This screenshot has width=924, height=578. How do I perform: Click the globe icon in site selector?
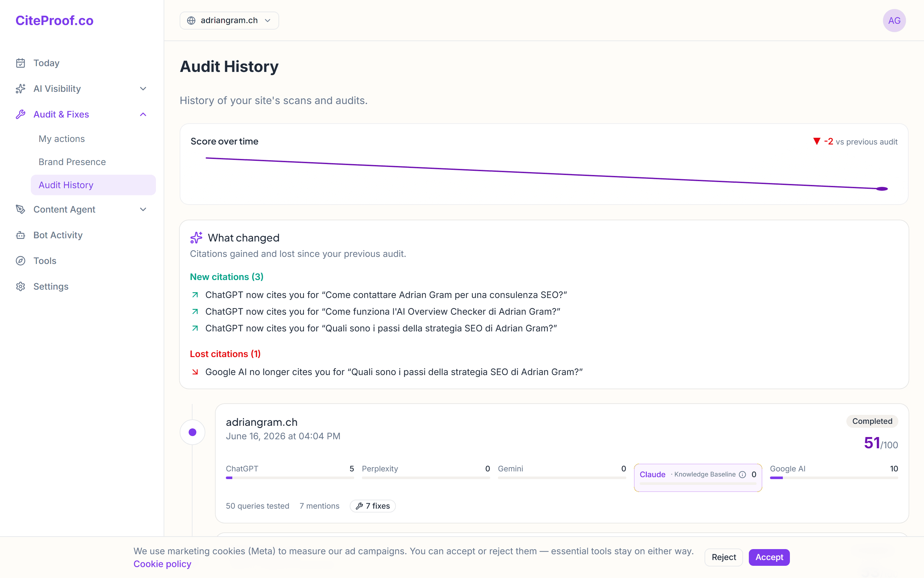pos(191,20)
